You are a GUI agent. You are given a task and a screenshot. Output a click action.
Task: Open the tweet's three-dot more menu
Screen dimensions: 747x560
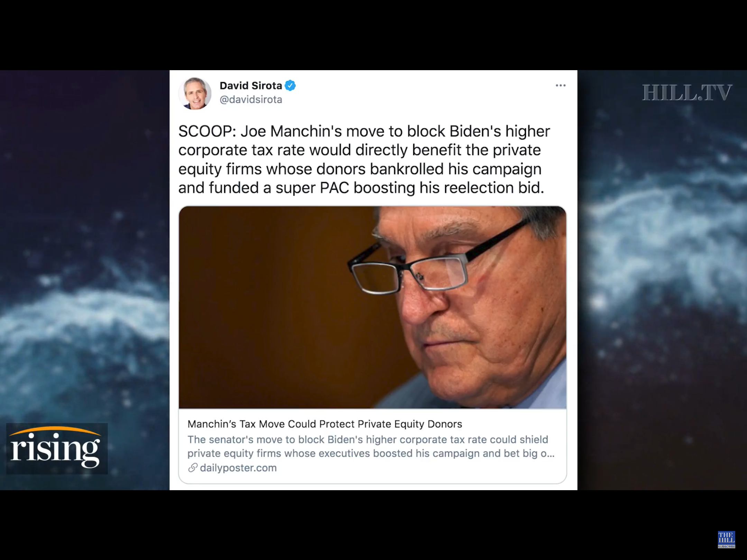pyautogui.click(x=561, y=85)
